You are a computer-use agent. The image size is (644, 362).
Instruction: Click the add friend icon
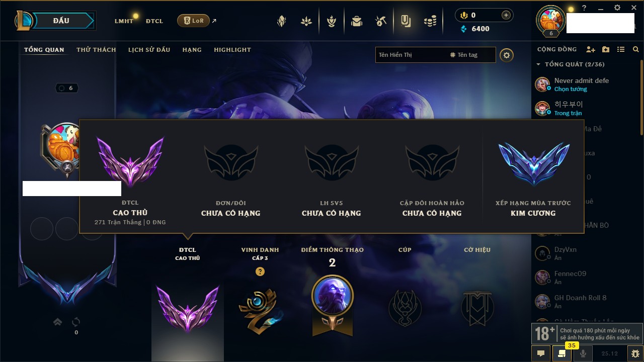(x=591, y=49)
